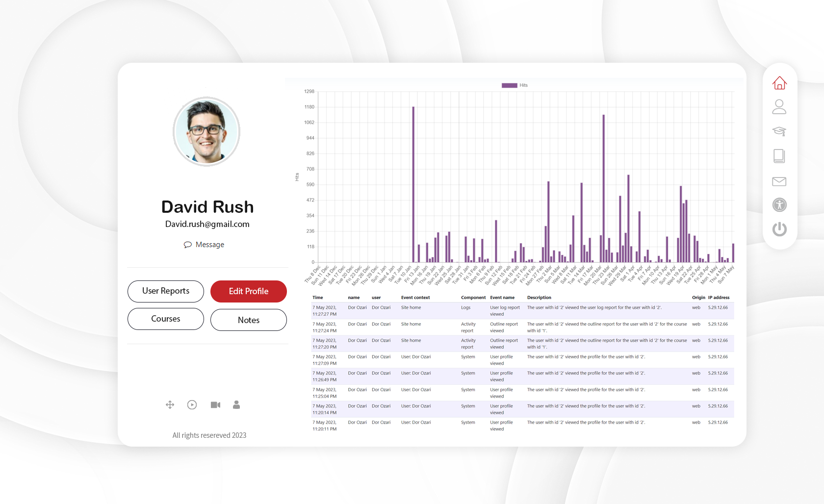Click the 1298 y-axis label
The height and width of the screenshot is (504, 824).
coord(309,92)
